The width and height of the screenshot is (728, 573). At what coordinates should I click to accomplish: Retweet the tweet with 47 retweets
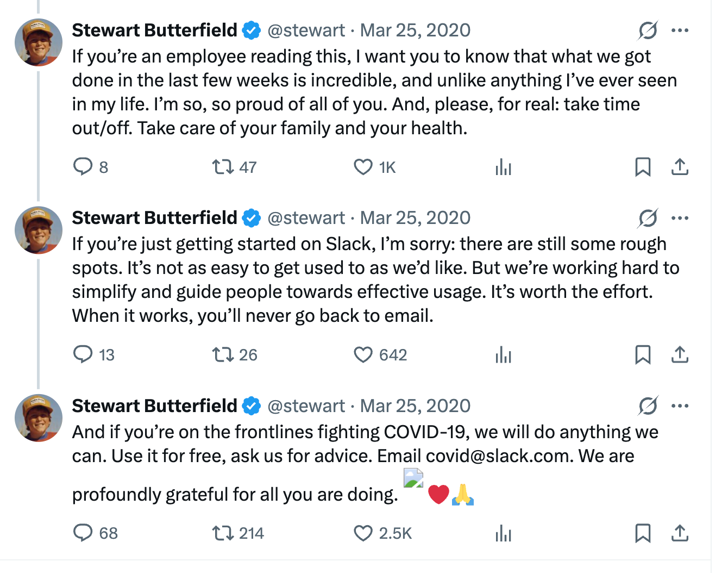pos(222,166)
